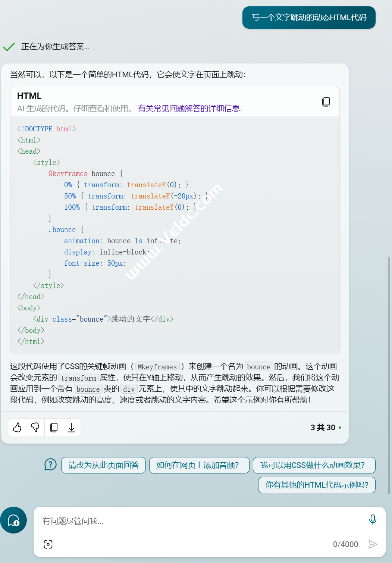Start a new topic chat
The width and height of the screenshot is (392, 563).
tap(13, 520)
